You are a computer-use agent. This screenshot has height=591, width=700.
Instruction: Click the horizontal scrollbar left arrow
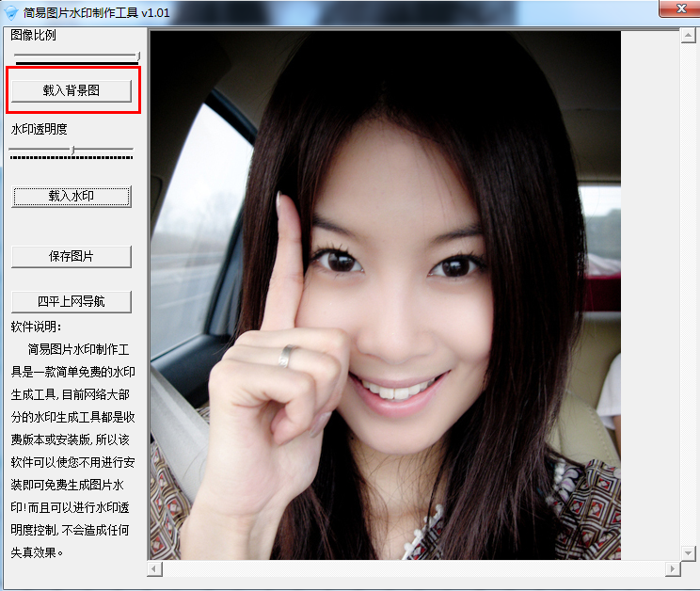[154, 569]
